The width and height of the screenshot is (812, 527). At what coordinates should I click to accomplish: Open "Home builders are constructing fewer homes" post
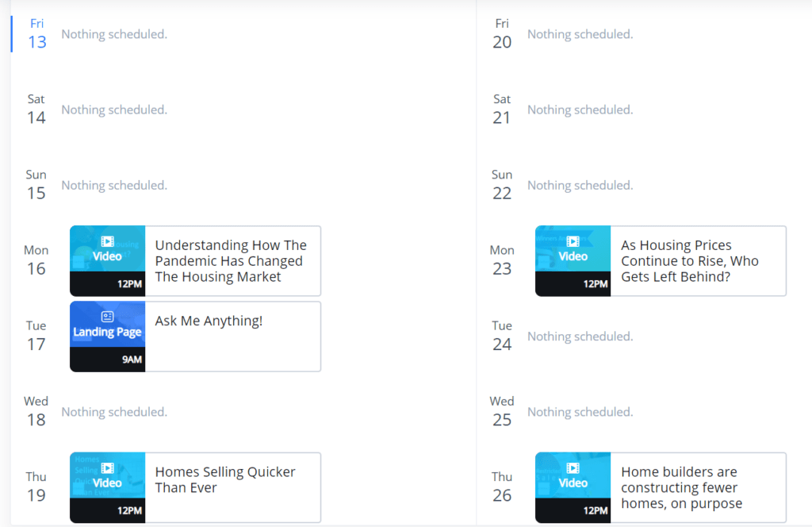[x=681, y=487]
